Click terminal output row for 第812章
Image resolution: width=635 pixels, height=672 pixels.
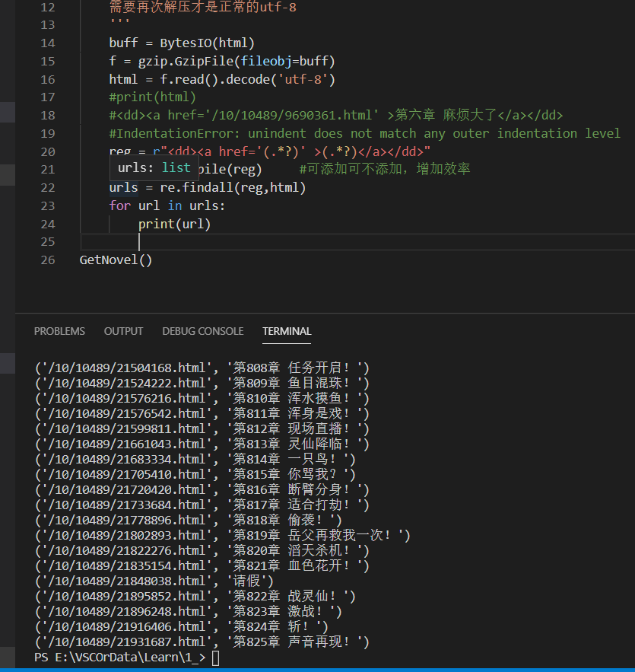(x=202, y=428)
